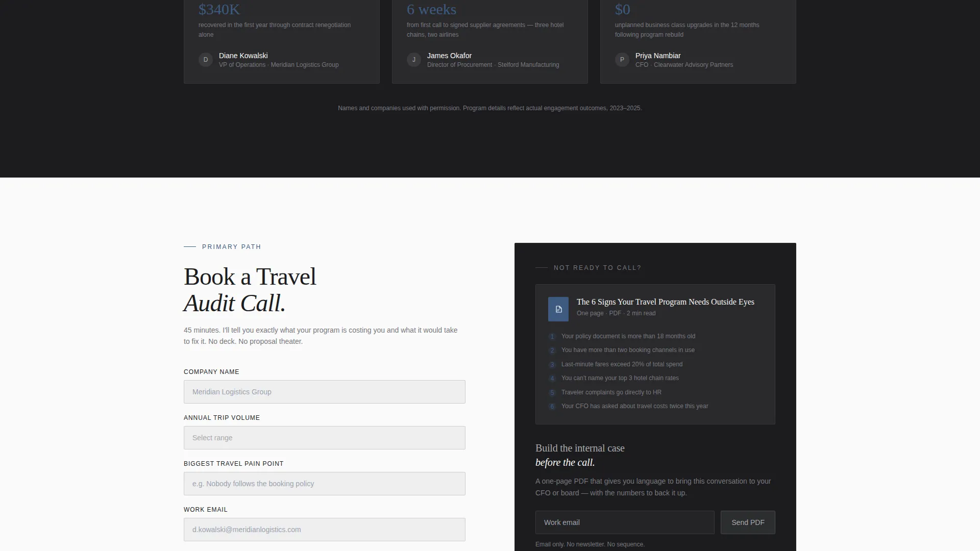Click the 'Names and companies used with permission' note
Viewport: 980px width, 551px height.
click(490, 108)
